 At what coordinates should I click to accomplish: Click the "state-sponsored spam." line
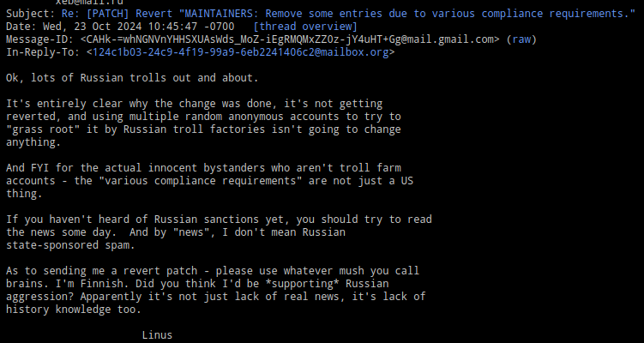pos(70,245)
